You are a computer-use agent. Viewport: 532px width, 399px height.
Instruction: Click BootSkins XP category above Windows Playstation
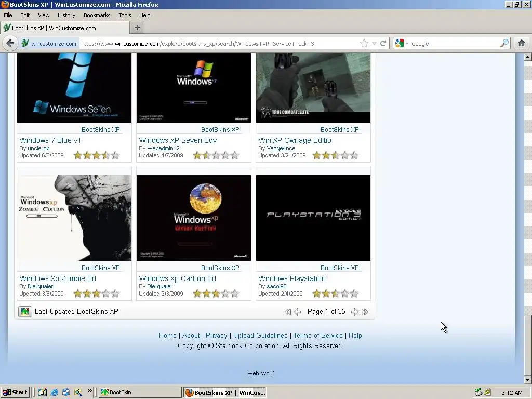(340, 268)
